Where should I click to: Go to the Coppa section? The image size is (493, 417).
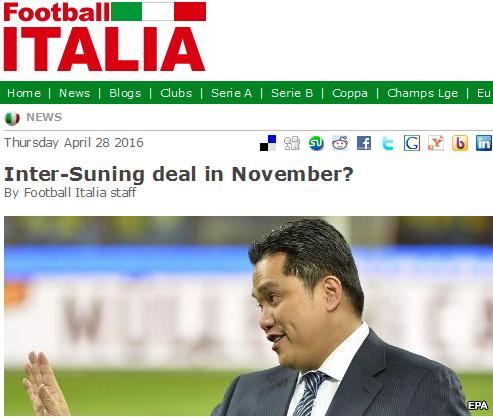point(350,93)
